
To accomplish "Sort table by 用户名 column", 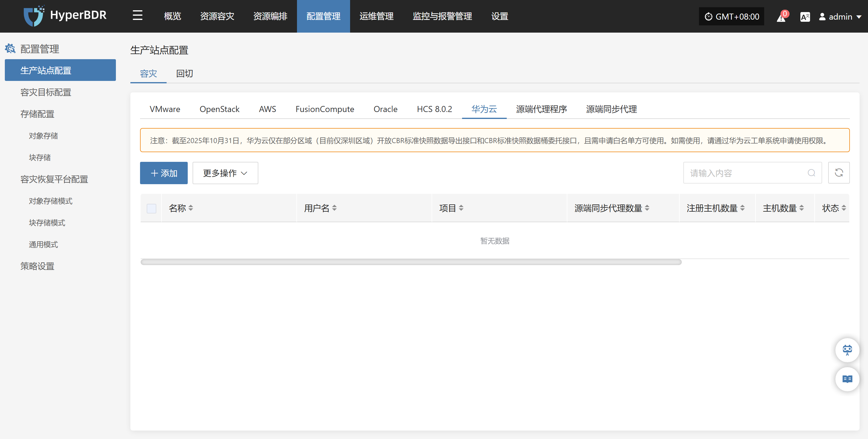I will [x=334, y=208].
